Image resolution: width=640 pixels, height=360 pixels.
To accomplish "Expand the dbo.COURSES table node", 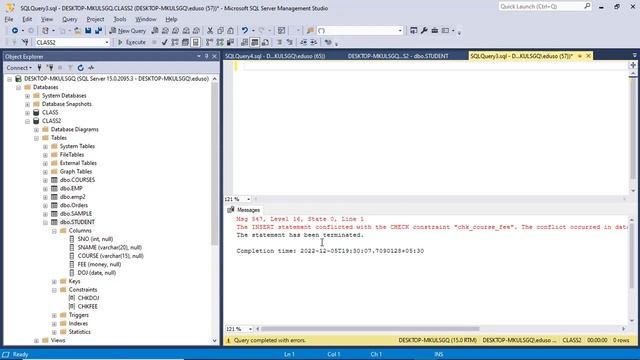I will (45, 180).
